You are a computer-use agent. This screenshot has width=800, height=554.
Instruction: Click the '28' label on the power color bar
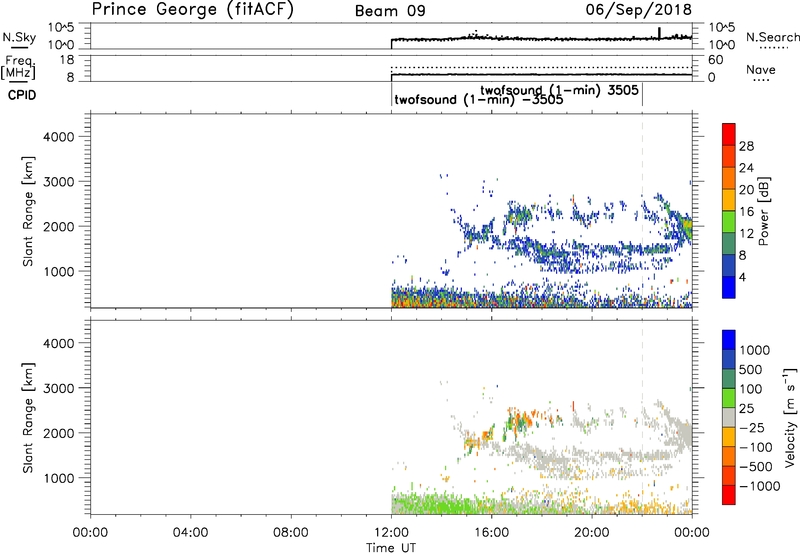pyautogui.click(x=746, y=146)
